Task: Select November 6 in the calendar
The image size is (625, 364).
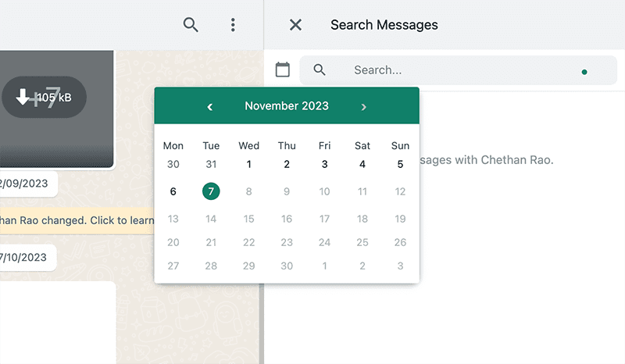Action: [173, 191]
